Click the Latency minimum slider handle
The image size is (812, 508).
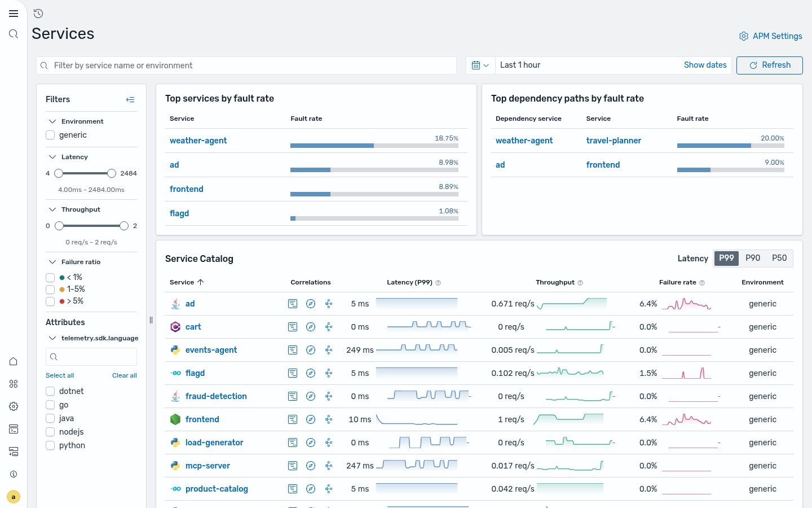[59, 173]
